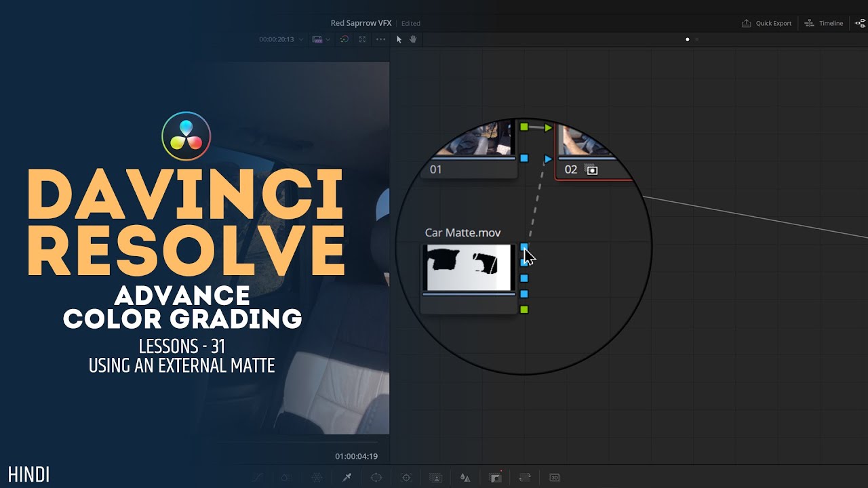Open the Power Window palette

coord(376,477)
